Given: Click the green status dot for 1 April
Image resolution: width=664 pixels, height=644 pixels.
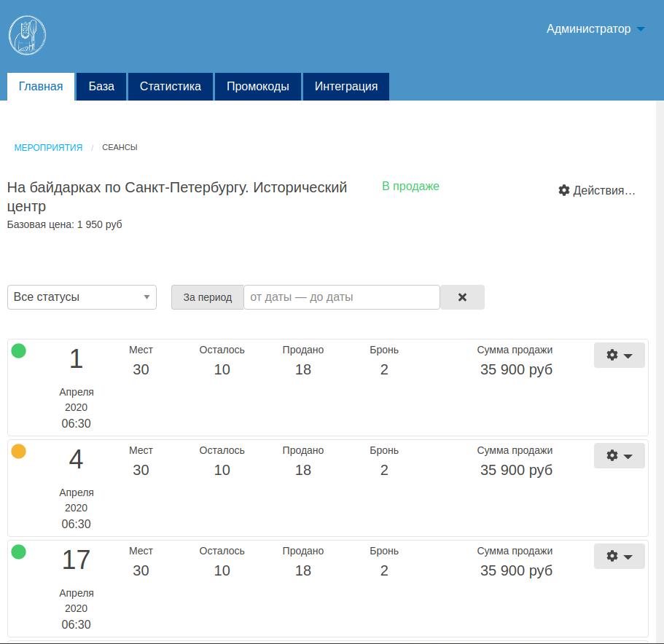Looking at the screenshot, I should point(19,351).
